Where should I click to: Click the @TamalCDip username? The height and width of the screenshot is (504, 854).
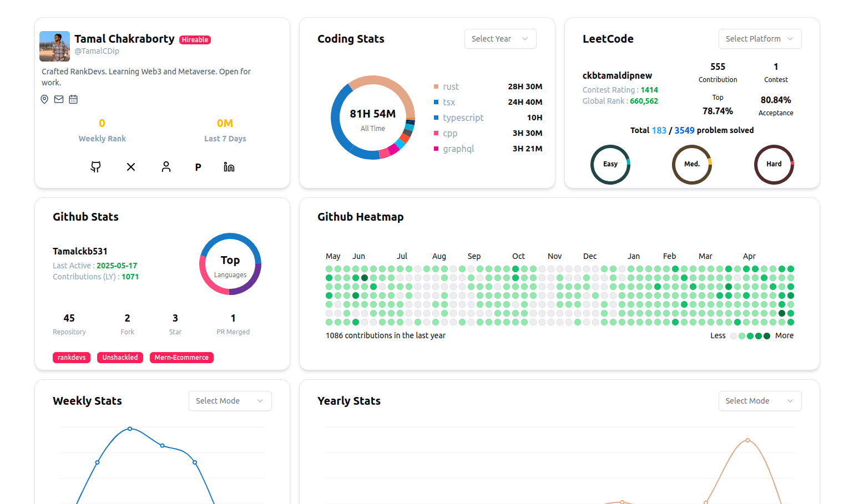click(x=97, y=51)
